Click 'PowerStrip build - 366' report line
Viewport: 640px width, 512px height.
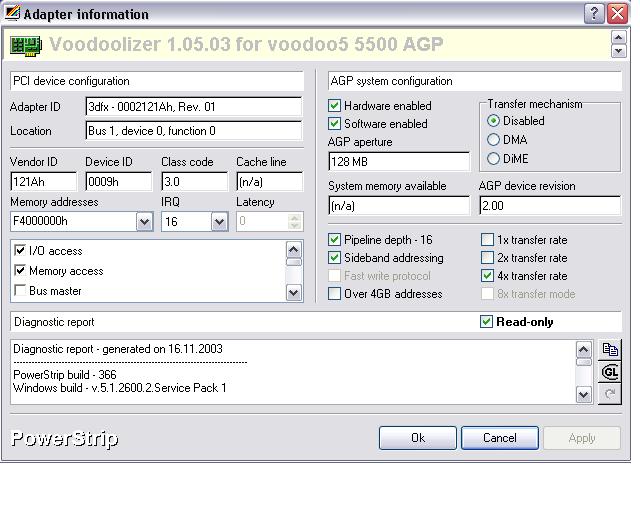click(65, 375)
